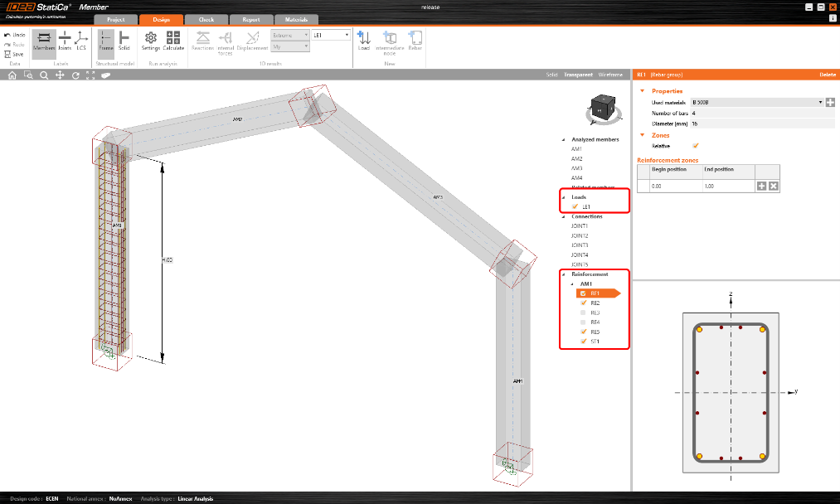
Task: Collapse the Properties section
Action: point(641,90)
